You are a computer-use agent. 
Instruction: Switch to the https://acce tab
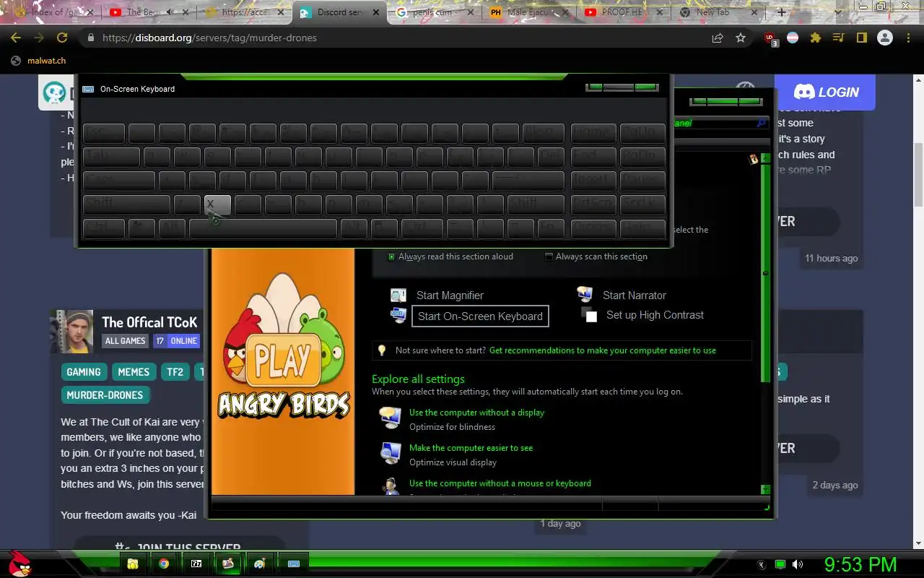click(243, 12)
